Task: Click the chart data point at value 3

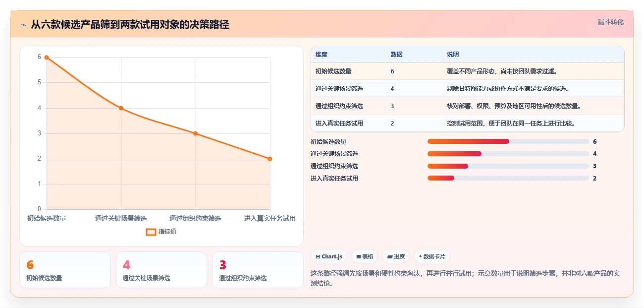Action: (196, 133)
